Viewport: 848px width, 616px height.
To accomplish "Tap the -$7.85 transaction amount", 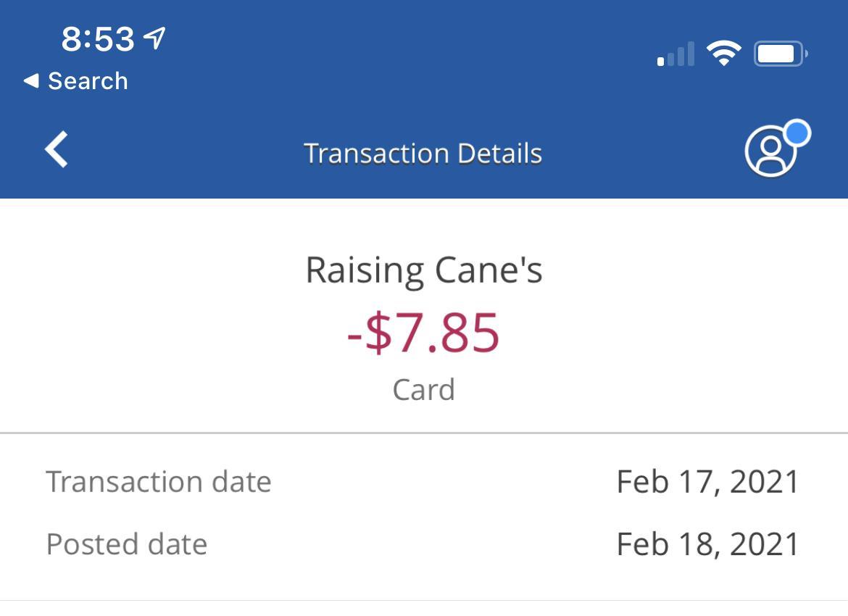I will 424,333.
